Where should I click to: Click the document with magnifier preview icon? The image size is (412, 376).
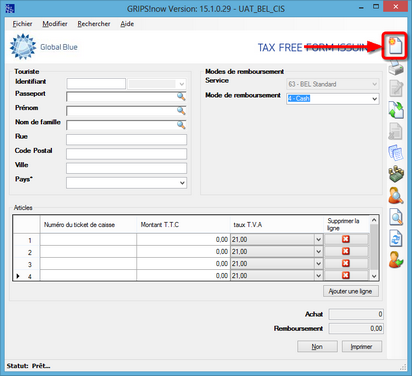point(396,217)
